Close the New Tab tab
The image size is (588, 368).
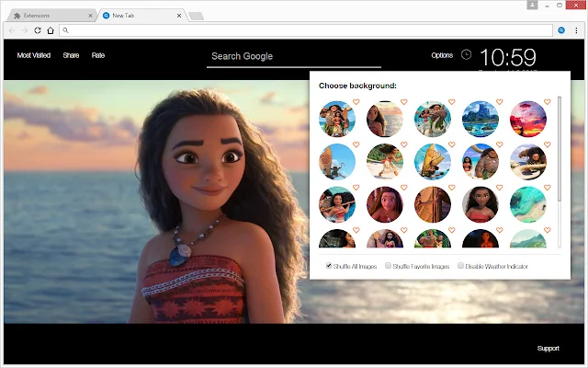tap(179, 16)
